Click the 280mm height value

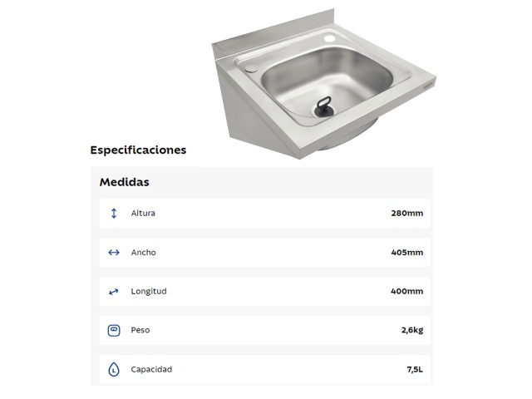pos(407,213)
